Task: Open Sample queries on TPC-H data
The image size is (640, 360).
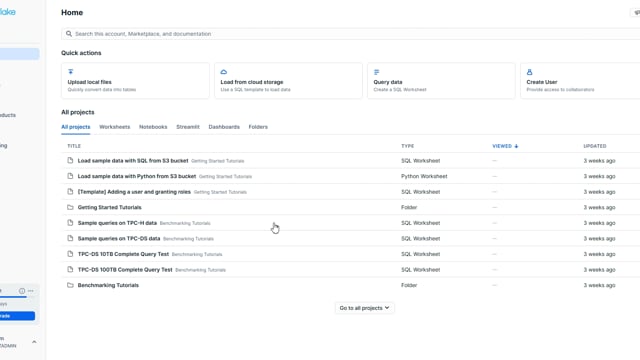Action: pos(117,223)
